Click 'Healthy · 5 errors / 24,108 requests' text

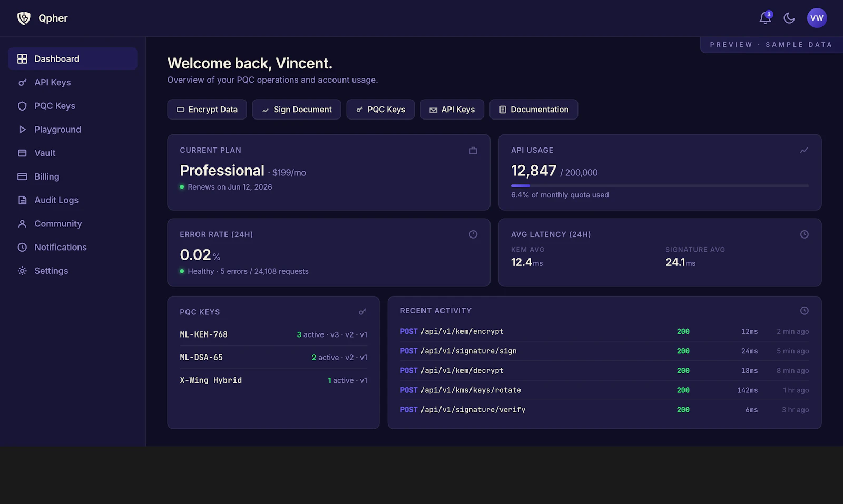[x=248, y=271]
